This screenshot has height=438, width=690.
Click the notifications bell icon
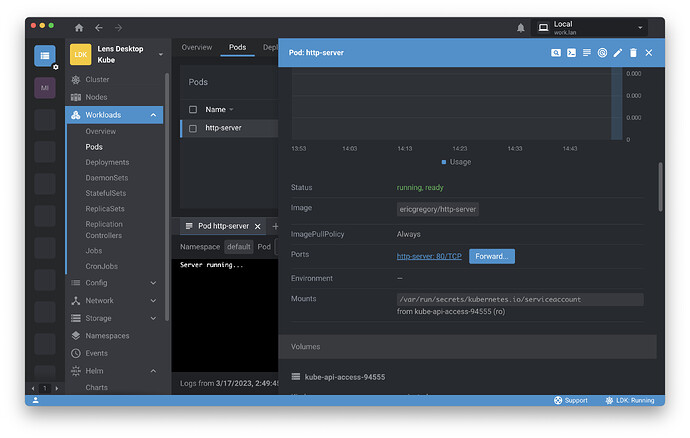[x=521, y=28]
